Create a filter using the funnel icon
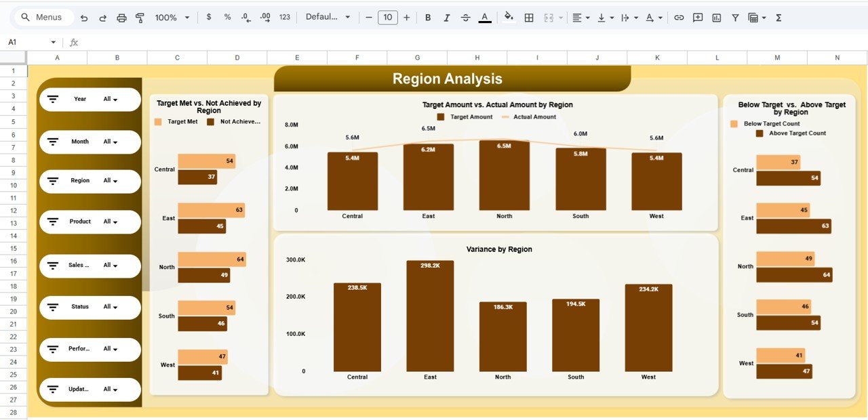The image size is (868, 420). point(735,17)
